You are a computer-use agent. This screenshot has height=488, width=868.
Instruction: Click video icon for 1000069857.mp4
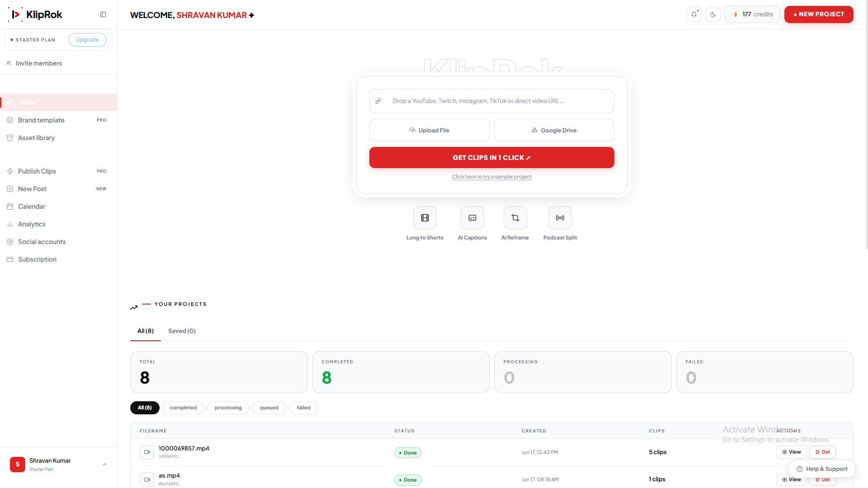pos(147,452)
